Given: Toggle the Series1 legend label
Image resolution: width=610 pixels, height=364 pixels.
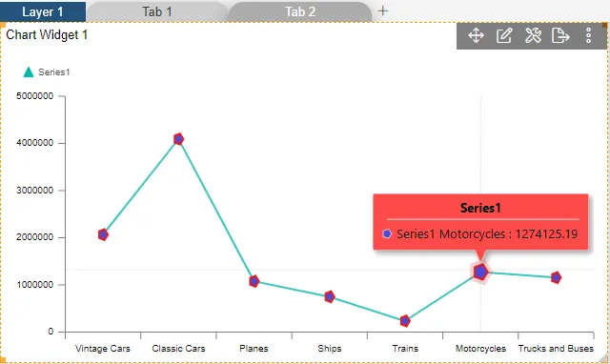Looking at the screenshot, I should coord(54,72).
